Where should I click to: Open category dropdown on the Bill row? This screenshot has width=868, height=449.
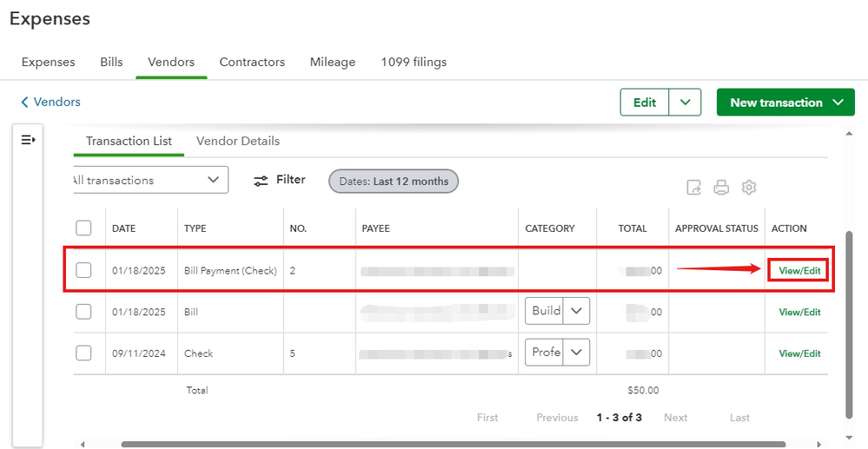576,311
